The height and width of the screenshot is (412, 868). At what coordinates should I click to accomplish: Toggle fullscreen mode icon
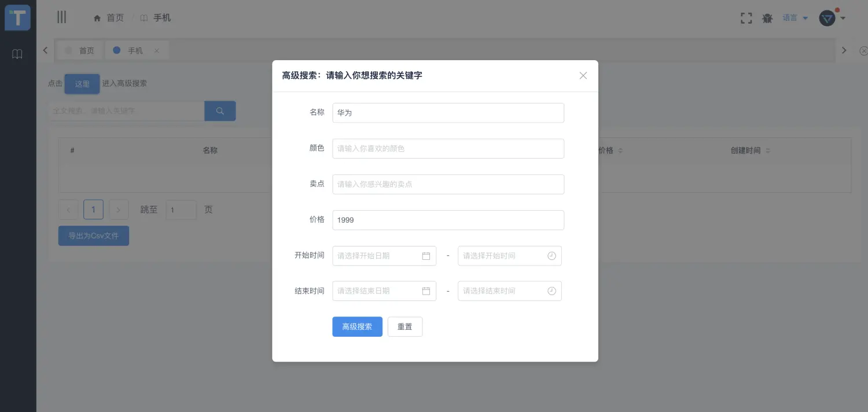pos(746,18)
